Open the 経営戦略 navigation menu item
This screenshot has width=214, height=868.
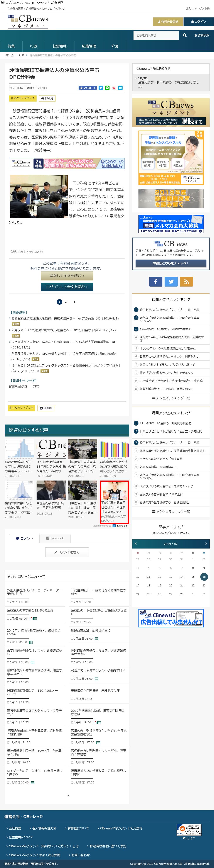click(60, 46)
